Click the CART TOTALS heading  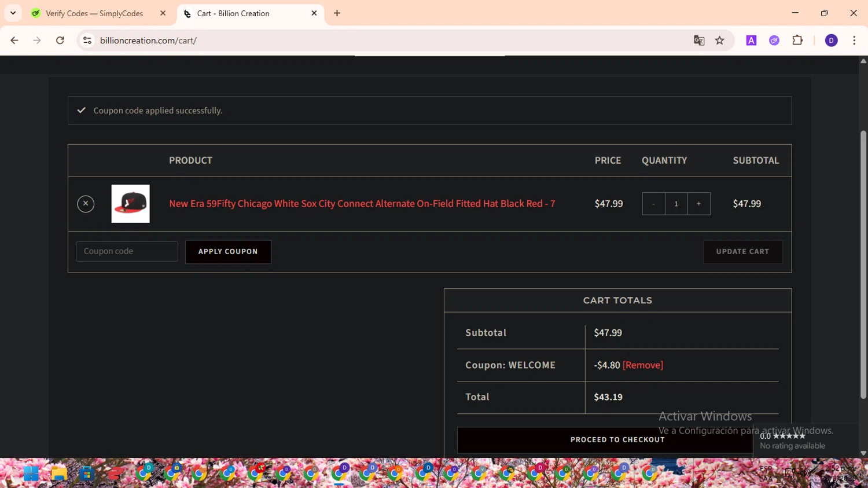point(617,300)
